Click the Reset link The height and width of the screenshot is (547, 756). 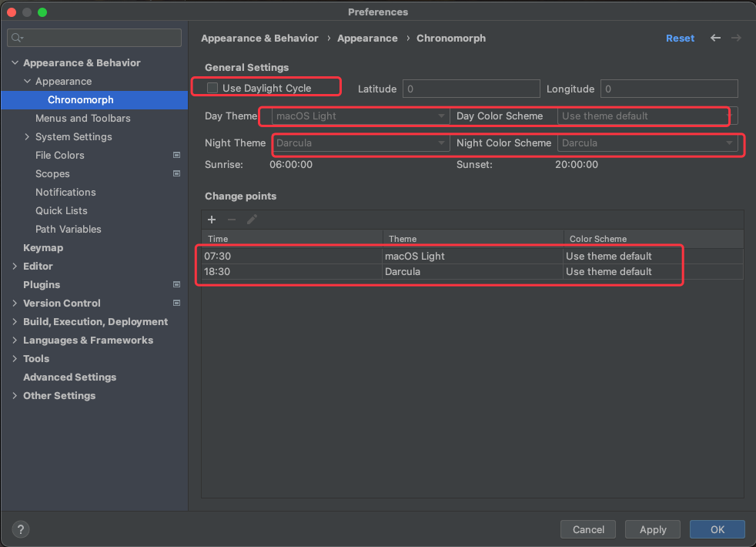(x=680, y=38)
